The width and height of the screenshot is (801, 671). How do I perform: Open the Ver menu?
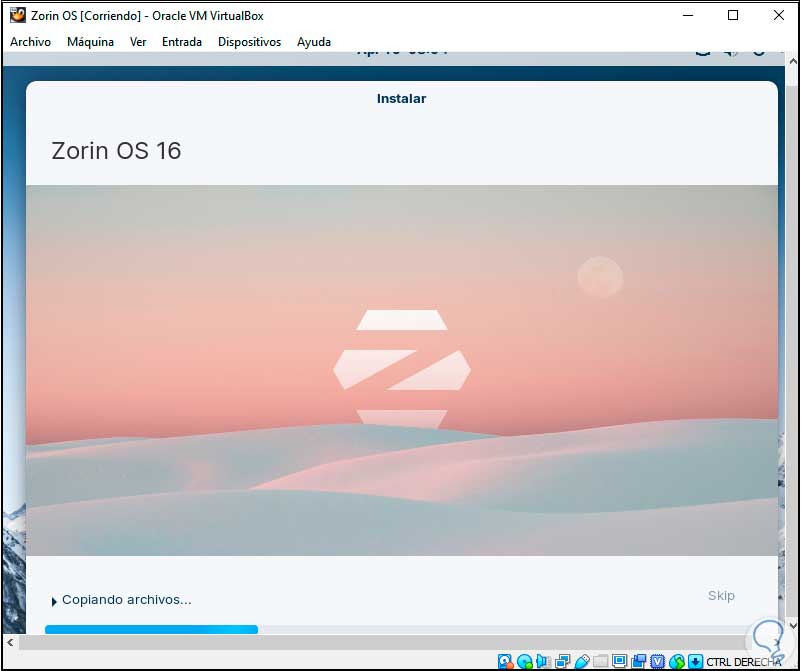click(x=138, y=42)
